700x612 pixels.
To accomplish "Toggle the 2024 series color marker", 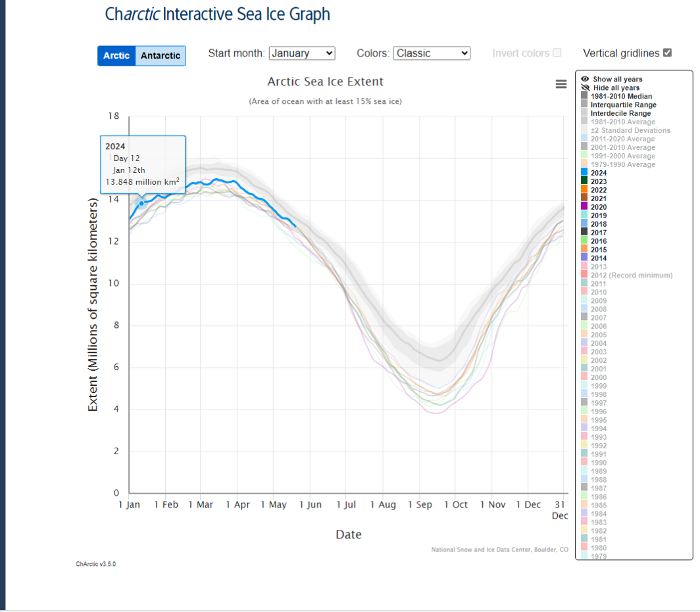I will point(584,173).
